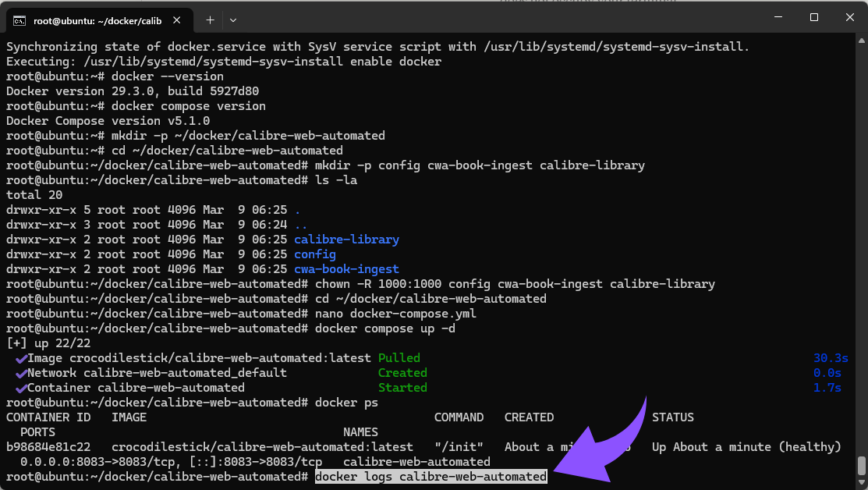This screenshot has width=868, height=490.
Task: Click the checkmark beside the Started container line
Action: (19, 387)
